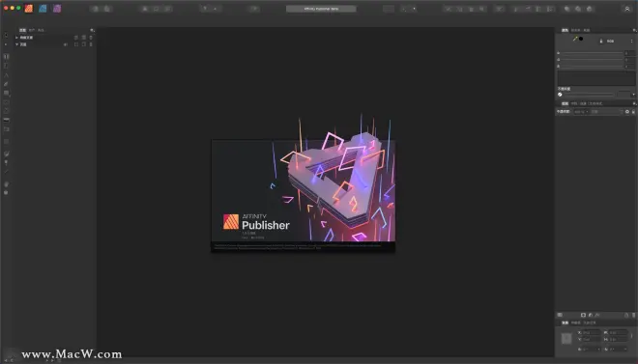This screenshot has height=364, width=638.
Task: Click the anchor point selector in Transform panel
Action: (x=566, y=338)
